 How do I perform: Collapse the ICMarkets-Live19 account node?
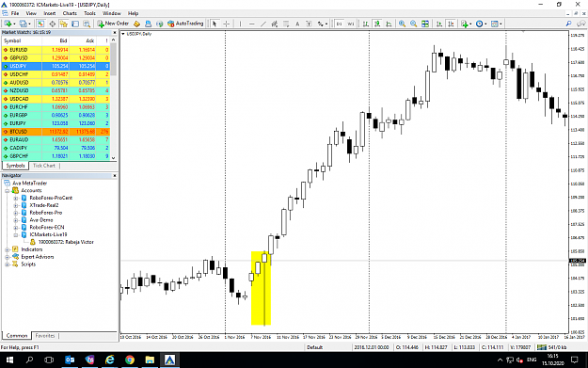[16, 235]
